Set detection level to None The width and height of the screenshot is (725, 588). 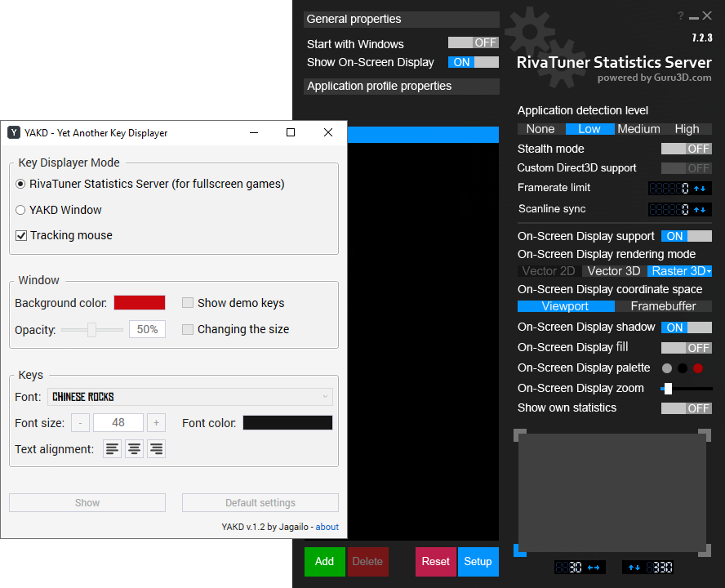point(540,129)
